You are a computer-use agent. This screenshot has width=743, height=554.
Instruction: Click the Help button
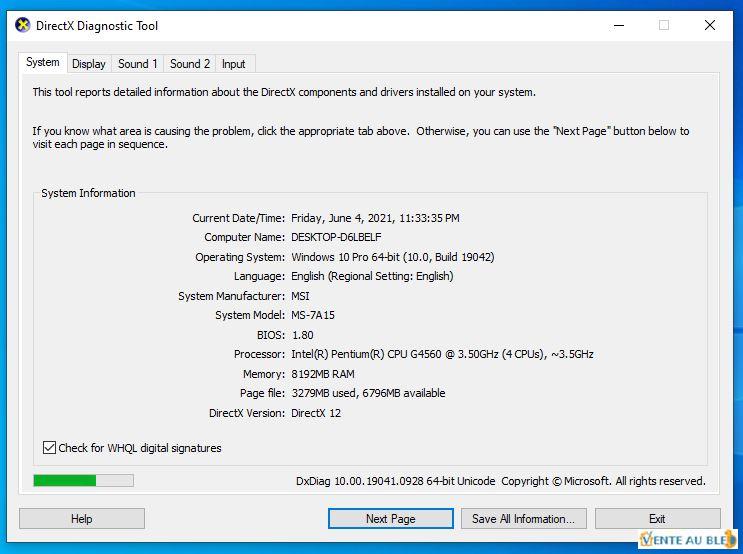[x=82, y=518]
